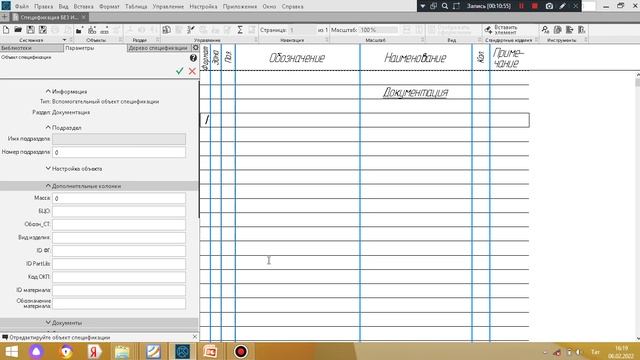Open Yandex browser from the taskbar
640x360 pixels.
point(94,351)
